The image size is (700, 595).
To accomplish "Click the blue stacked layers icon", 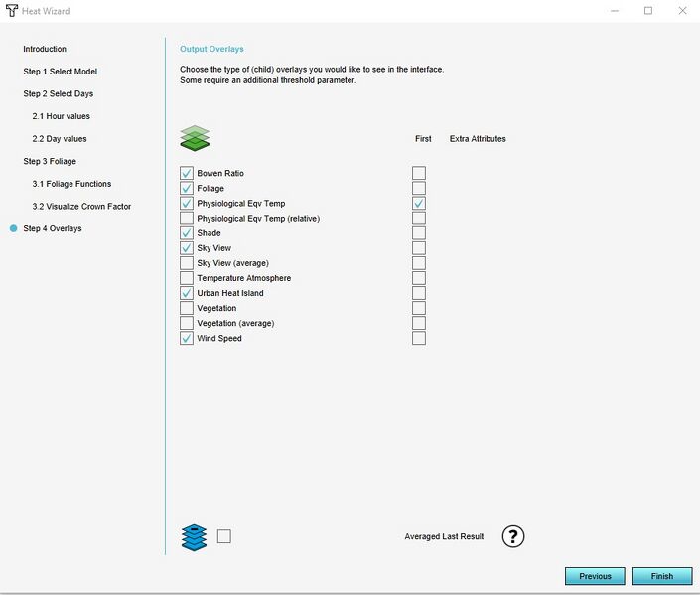I will click(195, 537).
